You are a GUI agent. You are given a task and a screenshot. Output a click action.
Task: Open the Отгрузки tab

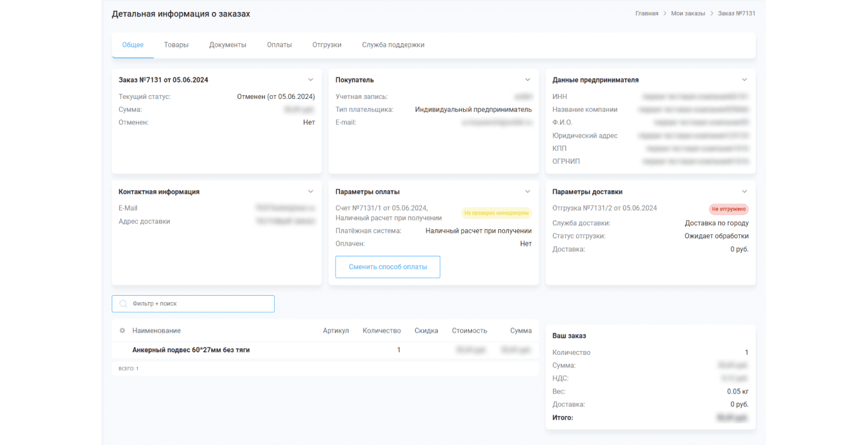coord(327,45)
